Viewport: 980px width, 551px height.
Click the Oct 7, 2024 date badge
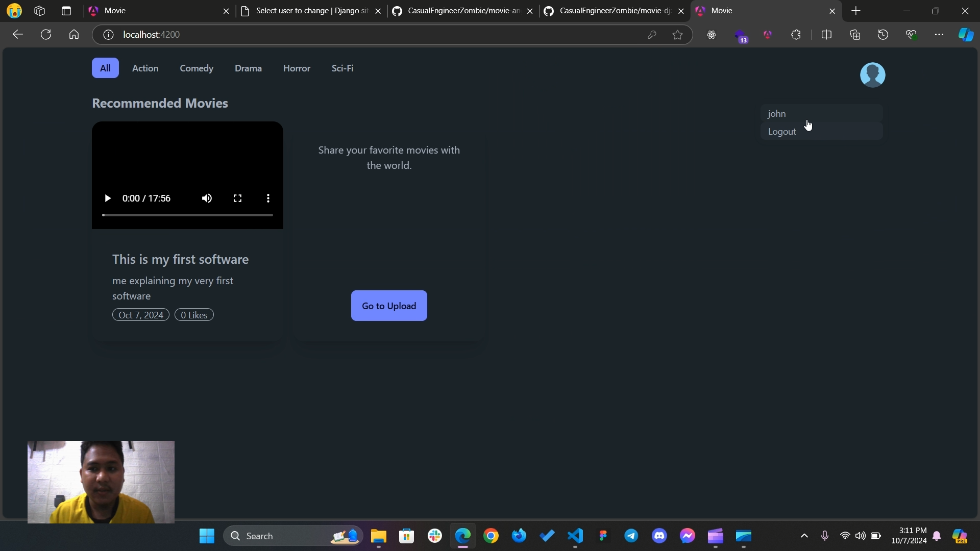pos(141,315)
